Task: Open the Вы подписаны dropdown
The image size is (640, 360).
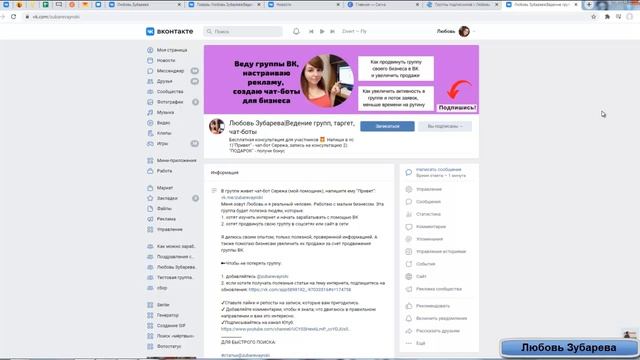Action: click(445, 126)
